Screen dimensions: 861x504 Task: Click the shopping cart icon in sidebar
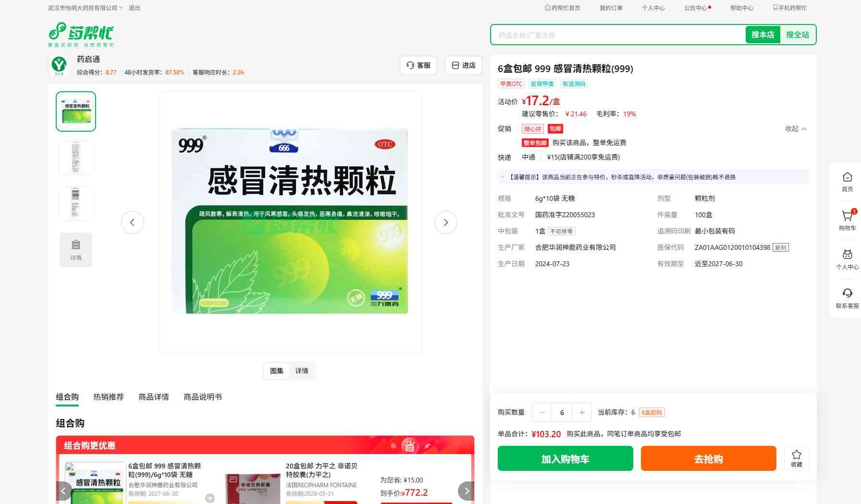point(847,217)
